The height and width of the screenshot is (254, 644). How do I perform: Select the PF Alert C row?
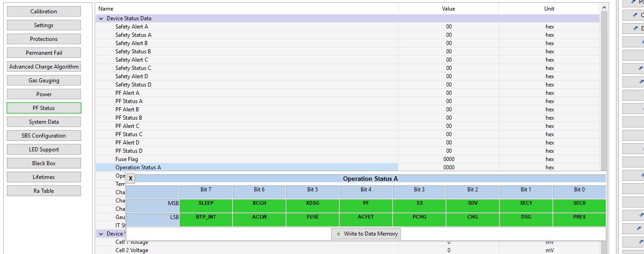[x=348, y=126]
